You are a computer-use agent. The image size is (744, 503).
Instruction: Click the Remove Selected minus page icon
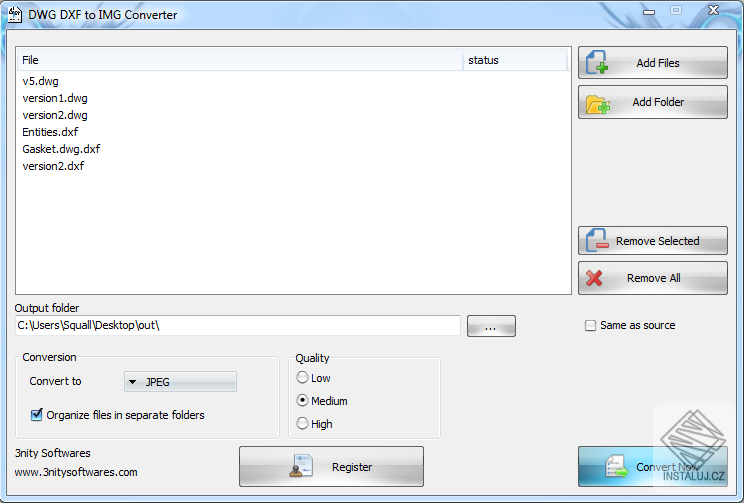pyautogui.click(x=597, y=240)
